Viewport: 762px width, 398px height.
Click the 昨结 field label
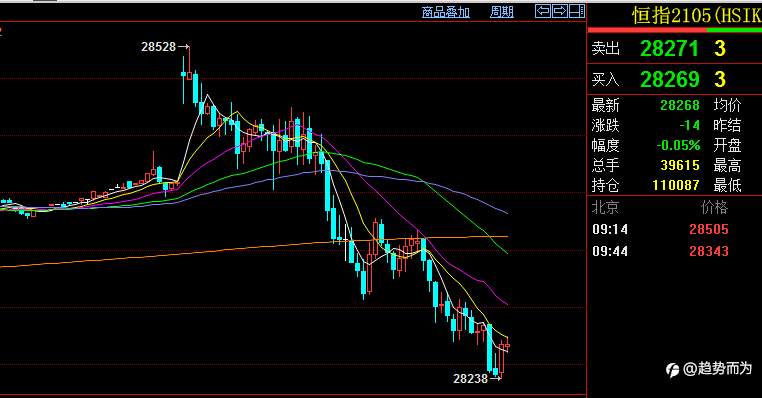click(727, 125)
